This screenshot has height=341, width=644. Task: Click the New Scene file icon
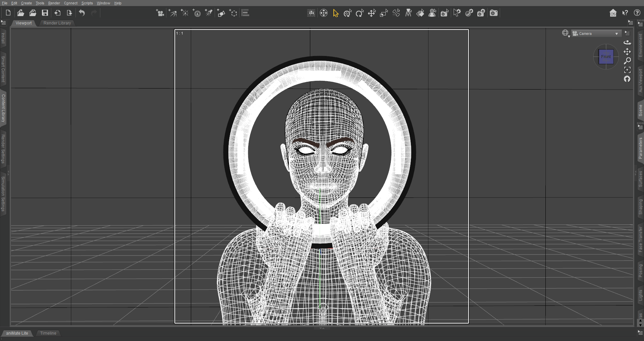click(8, 13)
